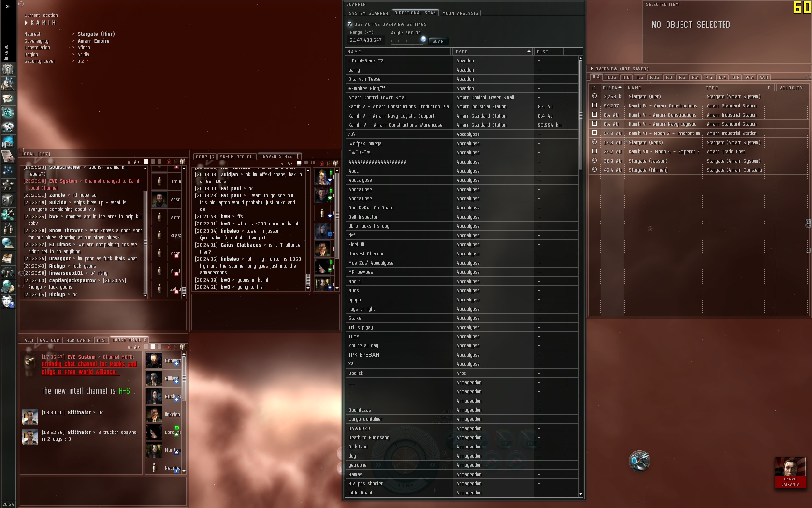Decrease font size (a-) in Local chat
The width and height of the screenshot is (812, 508).
pos(129,162)
